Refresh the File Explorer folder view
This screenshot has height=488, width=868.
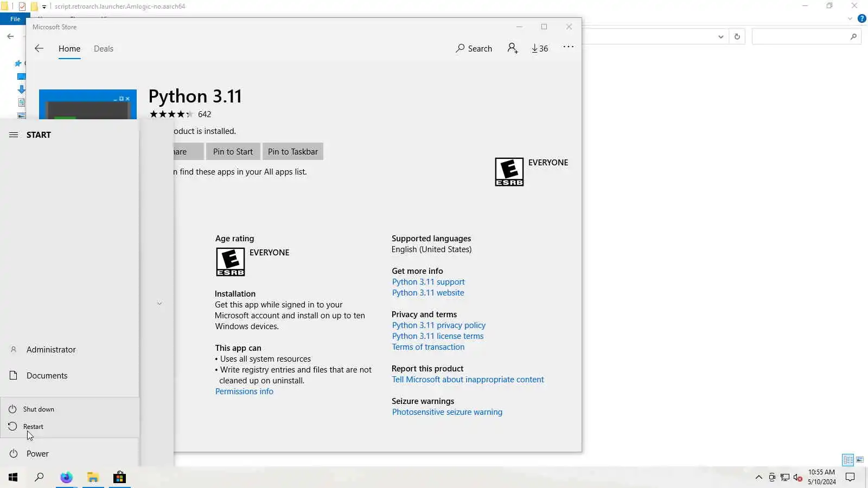(737, 37)
